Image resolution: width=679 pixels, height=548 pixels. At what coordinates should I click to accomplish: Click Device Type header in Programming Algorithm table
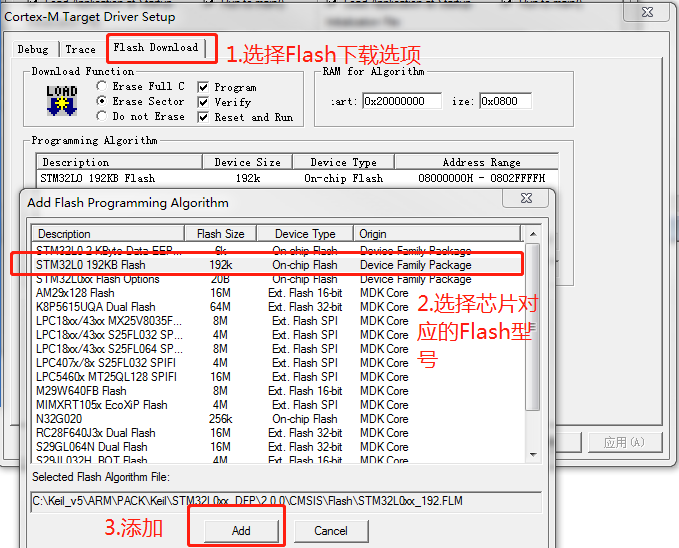point(343,162)
